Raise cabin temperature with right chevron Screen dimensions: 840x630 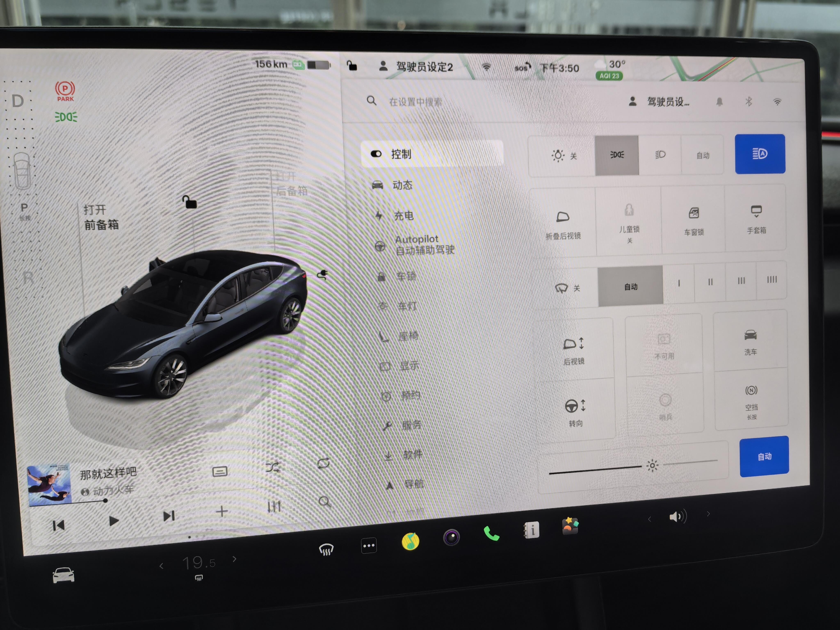(234, 559)
